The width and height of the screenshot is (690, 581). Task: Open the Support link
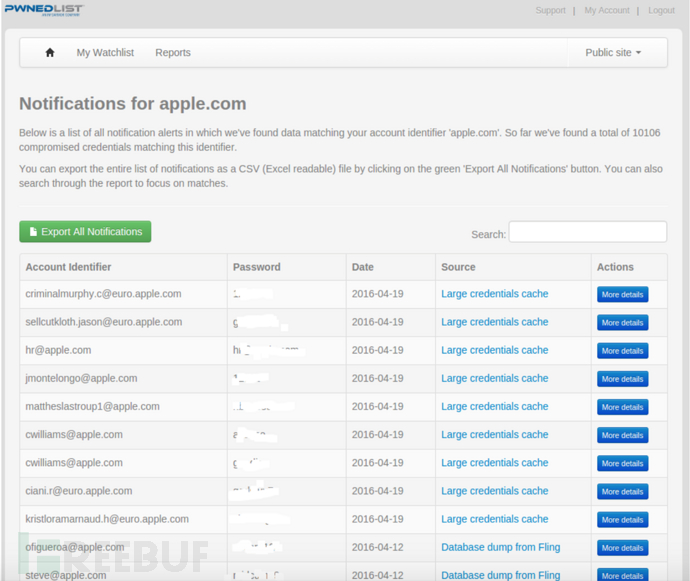click(551, 10)
